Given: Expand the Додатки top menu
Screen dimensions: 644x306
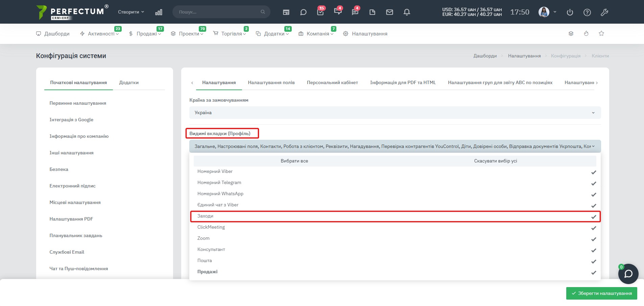Looking at the screenshot, I should [x=272, y=34].
